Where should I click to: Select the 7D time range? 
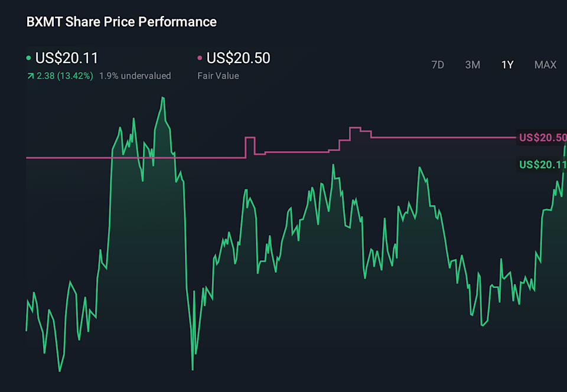[x=438, y=65]
